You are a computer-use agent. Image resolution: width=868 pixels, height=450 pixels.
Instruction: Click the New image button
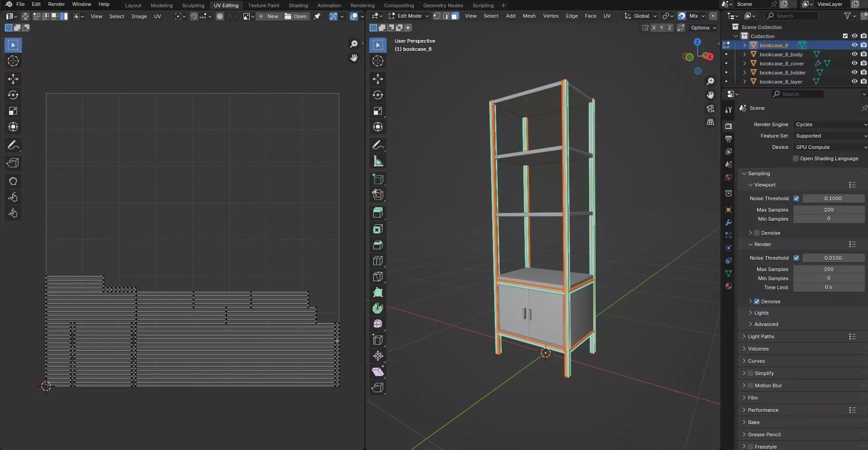(x=268, y=16)
